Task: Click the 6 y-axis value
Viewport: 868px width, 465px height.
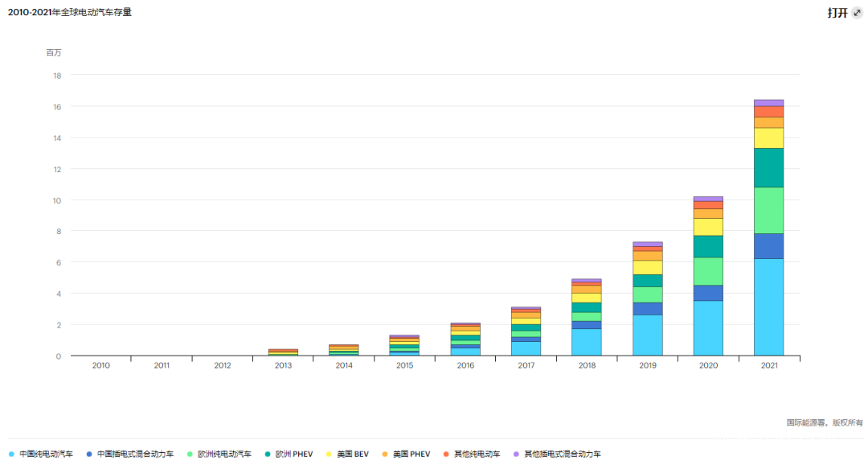Action: 58,263
